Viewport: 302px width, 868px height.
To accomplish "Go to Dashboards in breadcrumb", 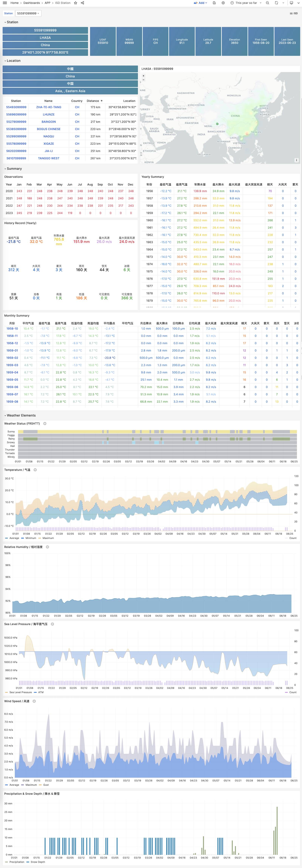I will click(x=32, y=3).
